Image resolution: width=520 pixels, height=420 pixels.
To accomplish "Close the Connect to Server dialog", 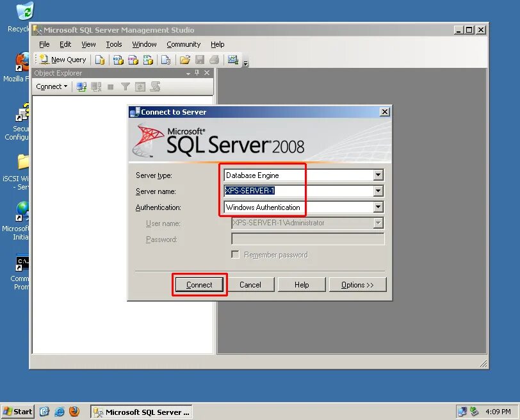I will pyautogui.click(x=384, y=112).
